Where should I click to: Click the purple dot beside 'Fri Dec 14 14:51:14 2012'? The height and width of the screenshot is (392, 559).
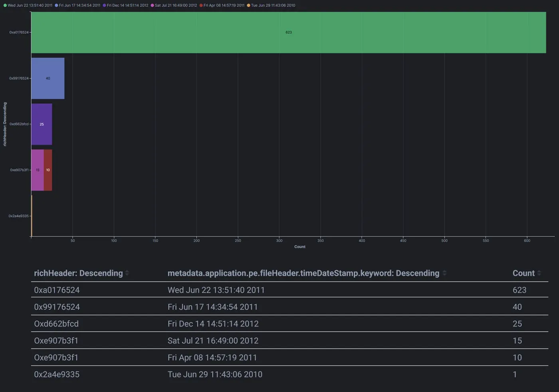104,5
